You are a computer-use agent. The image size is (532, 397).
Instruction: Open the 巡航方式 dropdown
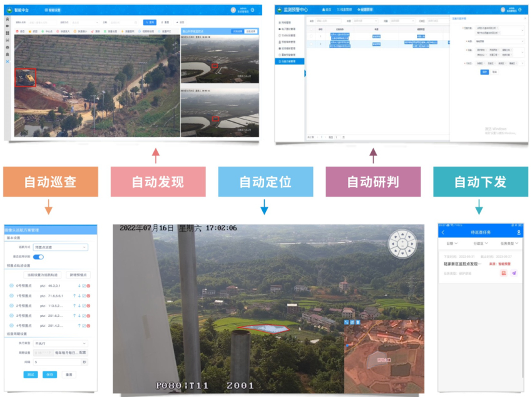tap(60, 247)
